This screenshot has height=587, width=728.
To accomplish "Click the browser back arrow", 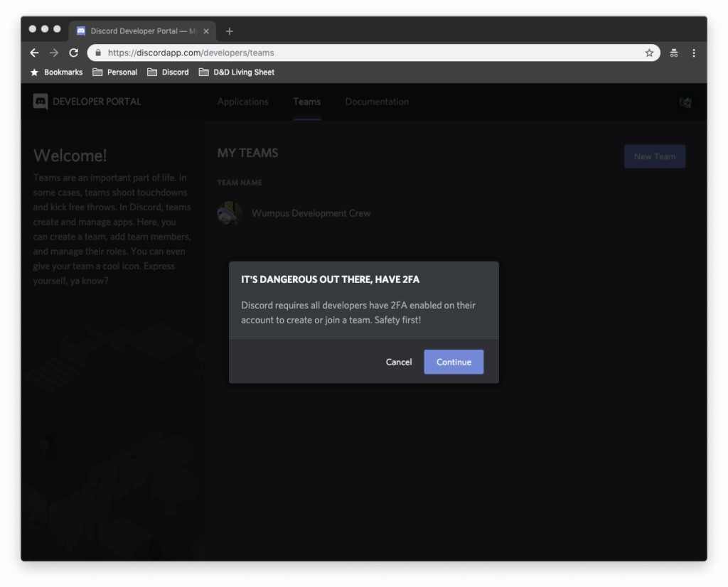I will click(x=34, y=53).
